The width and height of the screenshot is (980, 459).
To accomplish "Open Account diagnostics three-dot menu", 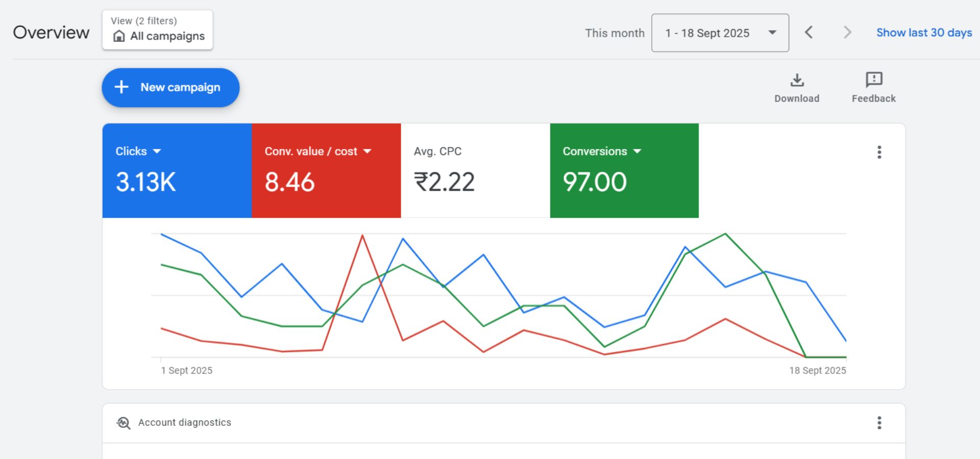I will click(x=879, y=423).
